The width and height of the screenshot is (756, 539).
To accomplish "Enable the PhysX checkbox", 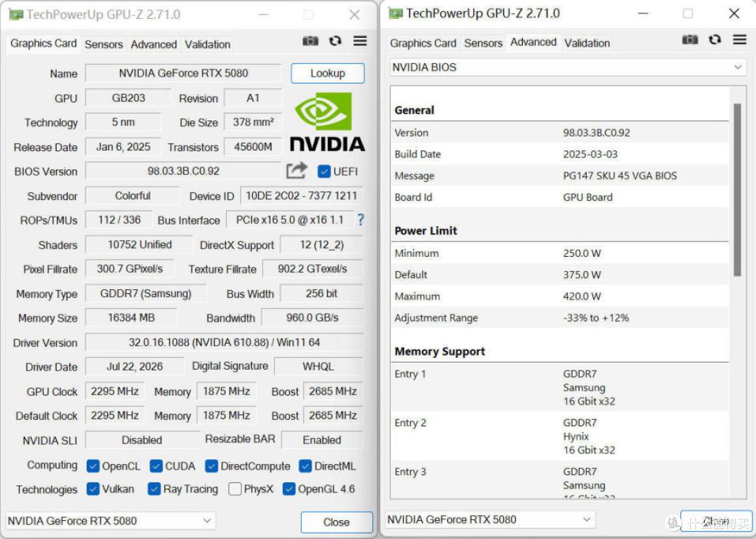I will point(234,489).
